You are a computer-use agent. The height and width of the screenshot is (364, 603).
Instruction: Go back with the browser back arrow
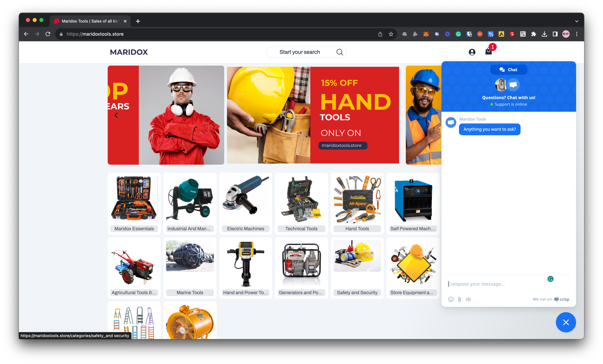[26, 34]
